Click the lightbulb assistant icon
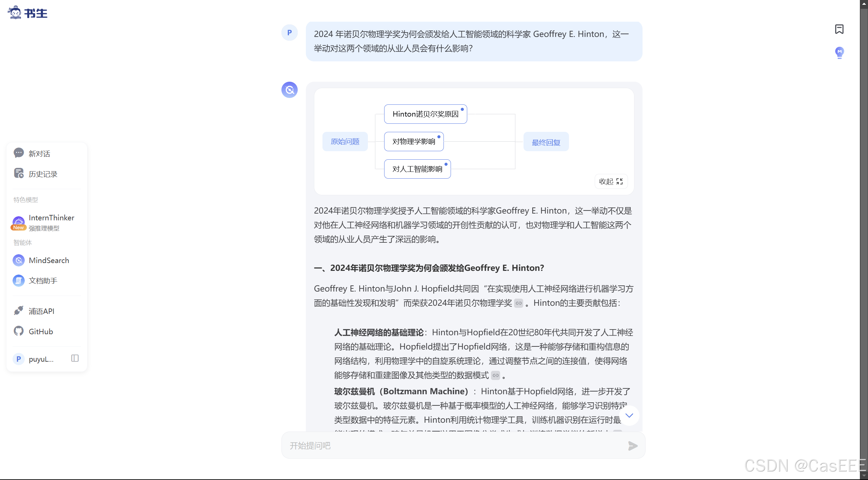Viewport: 868px width, 480px height. [839, 53]
